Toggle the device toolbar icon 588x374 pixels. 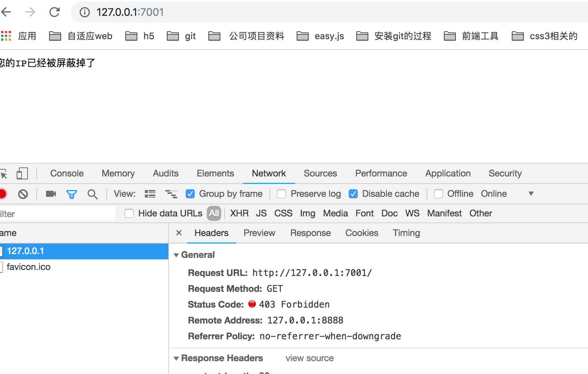(x=22, y=173)
